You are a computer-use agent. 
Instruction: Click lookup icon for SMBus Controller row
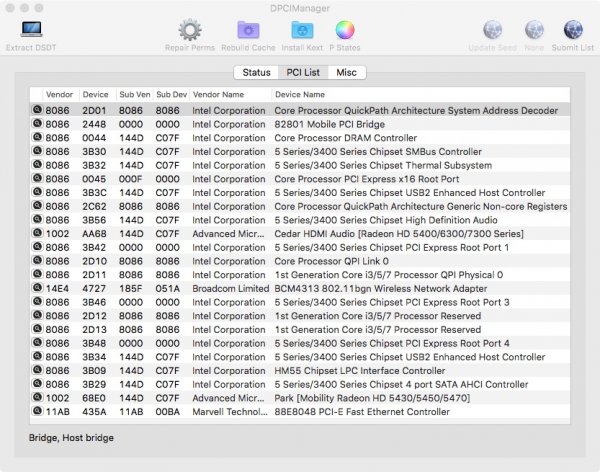tap(37, 151)
